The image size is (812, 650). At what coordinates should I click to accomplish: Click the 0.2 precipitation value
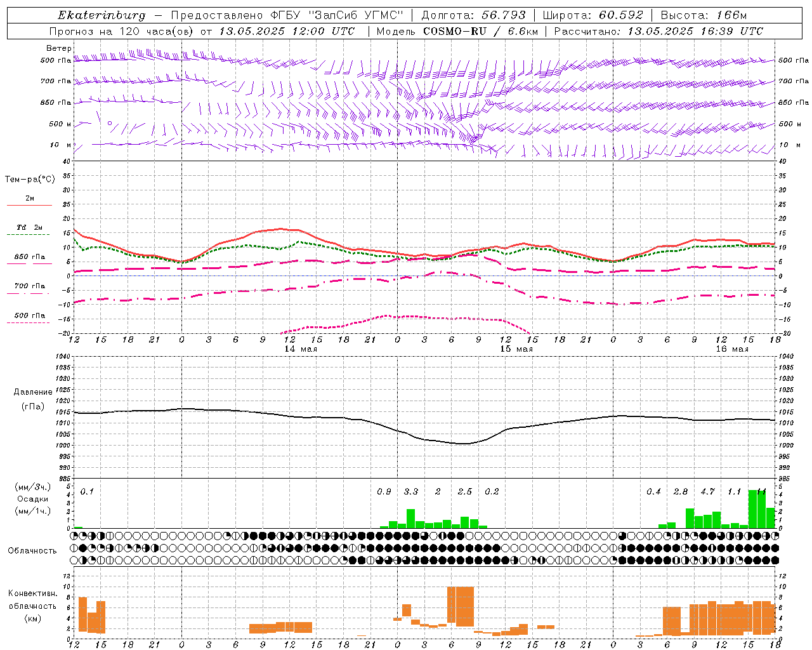(492, 492)
